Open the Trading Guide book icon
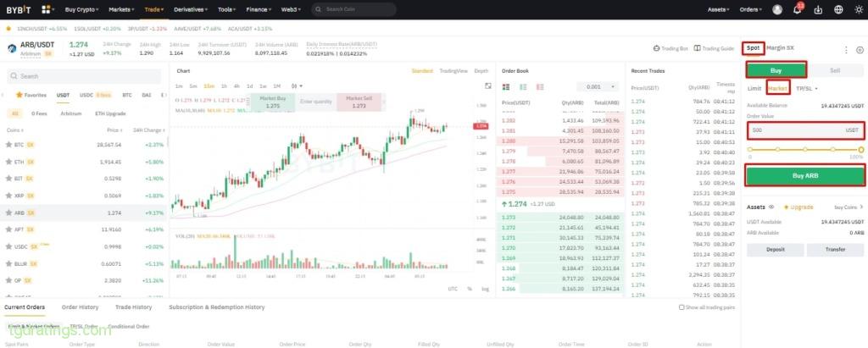The width and height of the screenshot is (868, 348). pos(697,49)
